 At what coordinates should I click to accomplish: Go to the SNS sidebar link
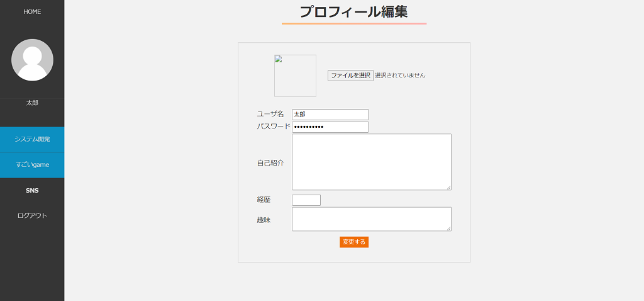click(x=32, y=191)
